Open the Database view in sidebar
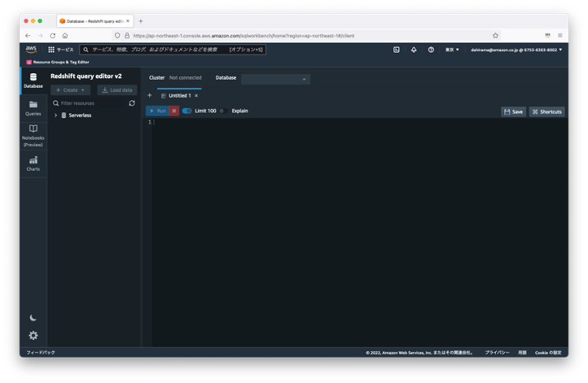The width and height of the screenshot is (588, 383). point(33,81)
